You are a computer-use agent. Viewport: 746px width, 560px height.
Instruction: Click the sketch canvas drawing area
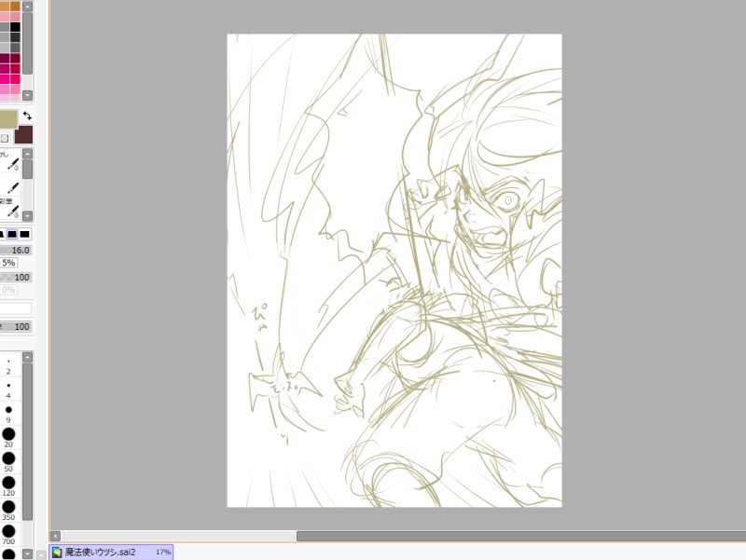[394, 270]
